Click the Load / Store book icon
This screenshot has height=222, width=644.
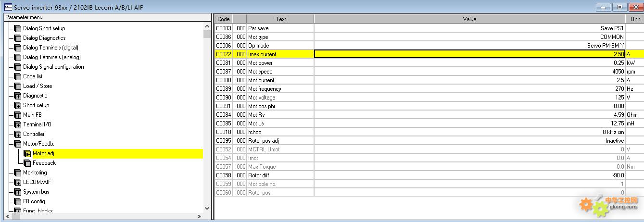coord(18,86)
